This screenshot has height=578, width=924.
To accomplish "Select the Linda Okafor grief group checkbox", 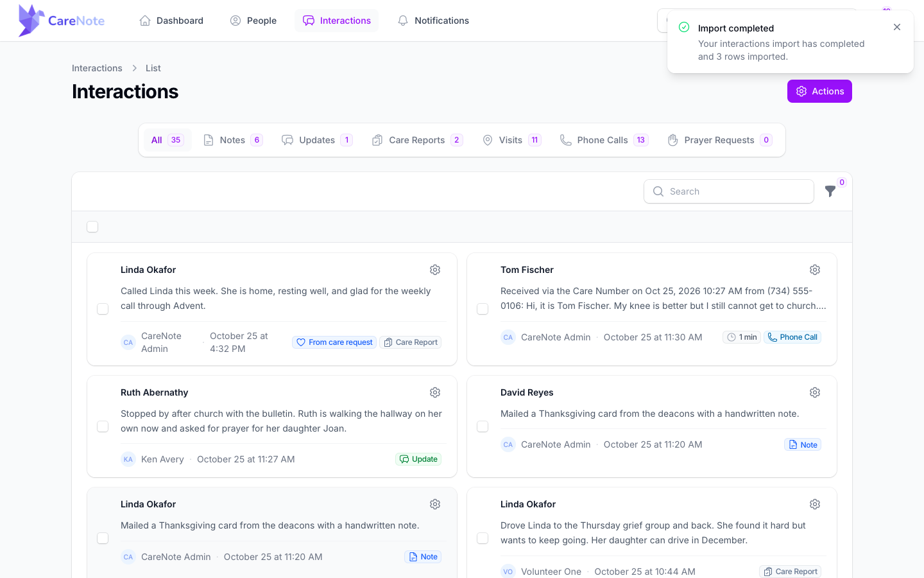I will tap(483, 538).
